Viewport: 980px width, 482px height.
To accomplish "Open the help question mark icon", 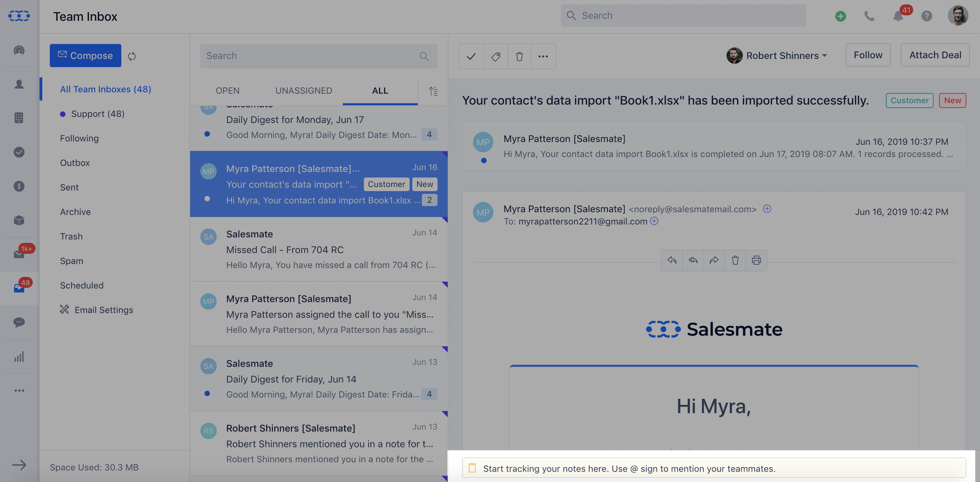I will 927,16.
